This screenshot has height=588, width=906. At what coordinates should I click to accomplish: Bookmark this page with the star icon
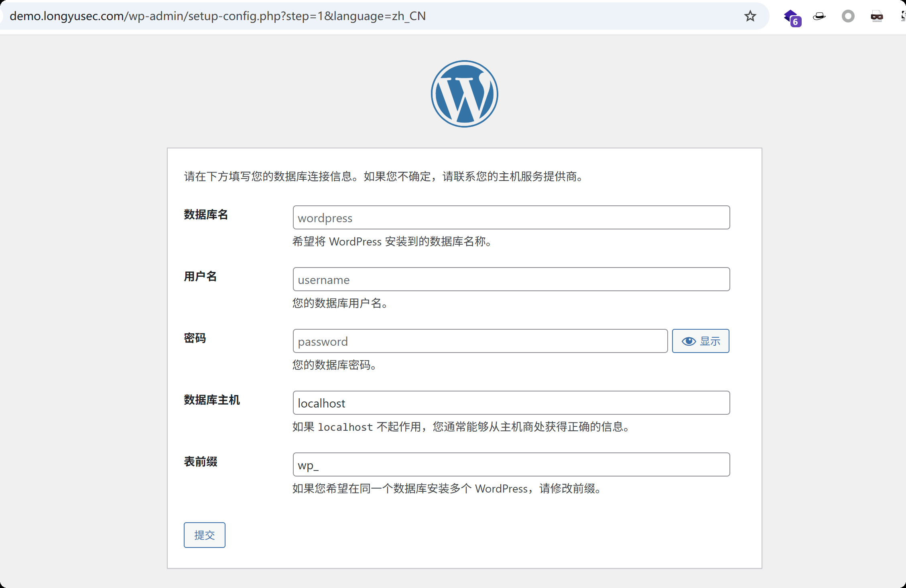pos(750,16)
